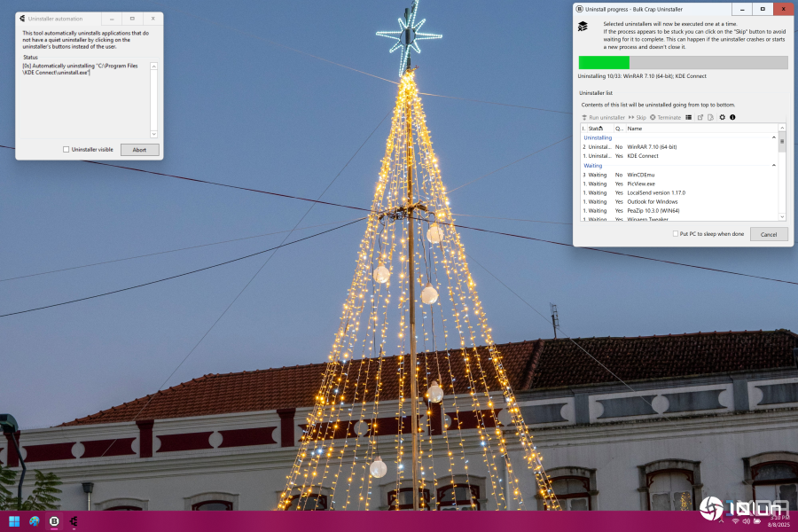Sort the list by the Name column
Screen dimensions: 798x532
692,129
